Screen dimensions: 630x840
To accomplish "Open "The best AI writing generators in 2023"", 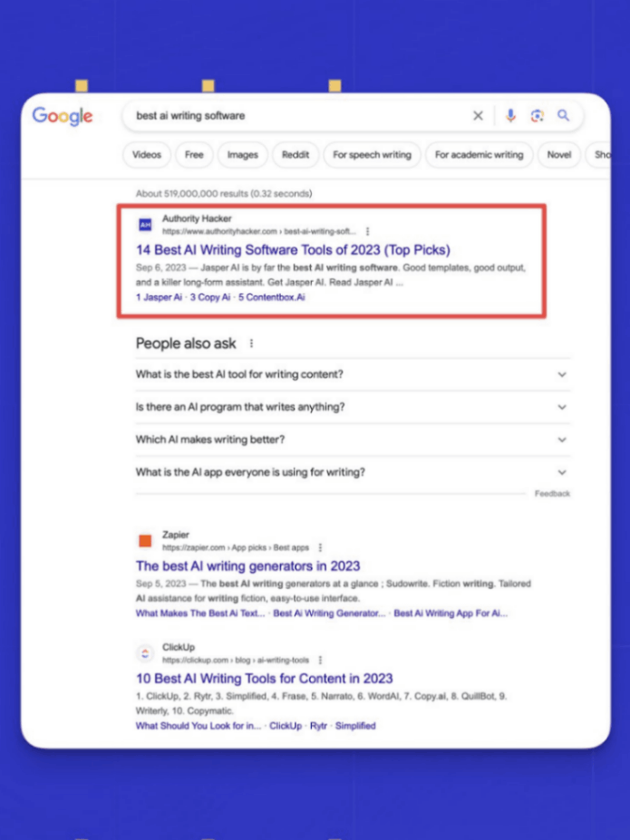I will [x=247, y=566].
